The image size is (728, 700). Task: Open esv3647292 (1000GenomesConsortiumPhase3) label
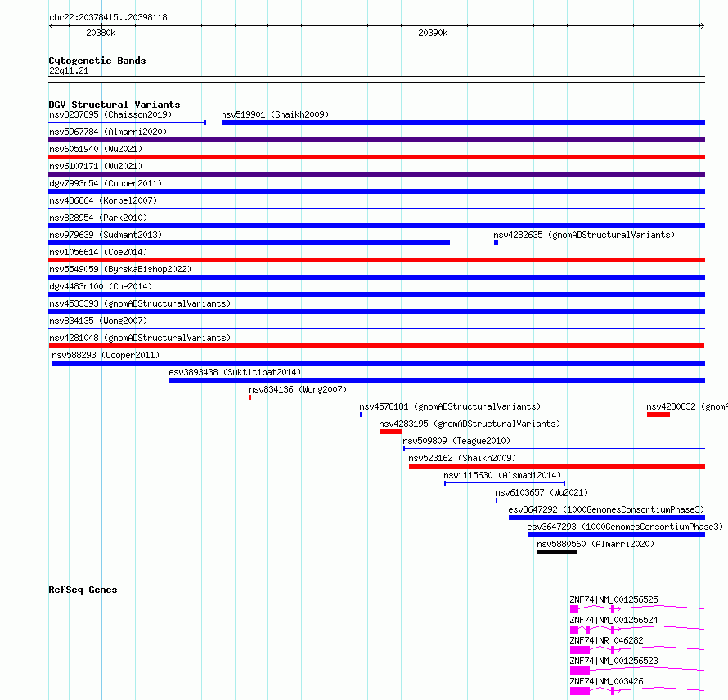coord(606,509)
